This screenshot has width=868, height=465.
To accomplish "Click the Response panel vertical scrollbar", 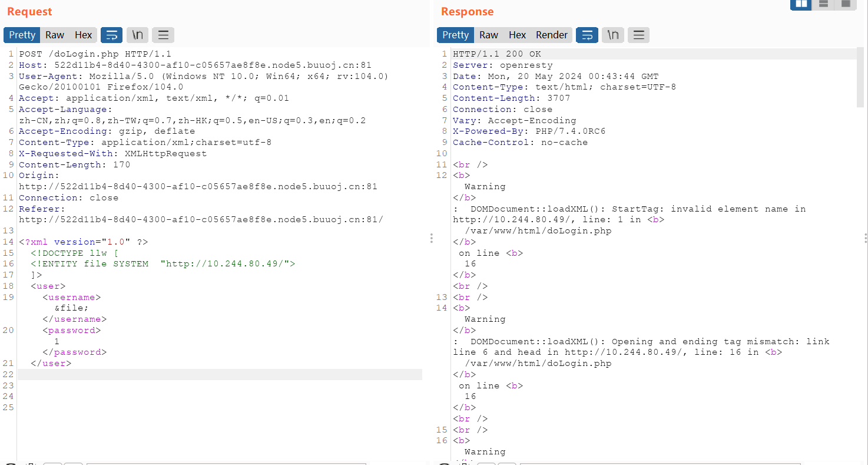I will [860, 77].
